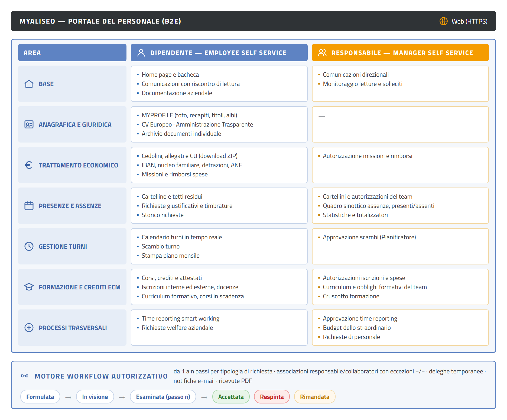Select the red Respinta pill
Image resolution: width=507 pixels, height=420 pixels.
[272, 397]
